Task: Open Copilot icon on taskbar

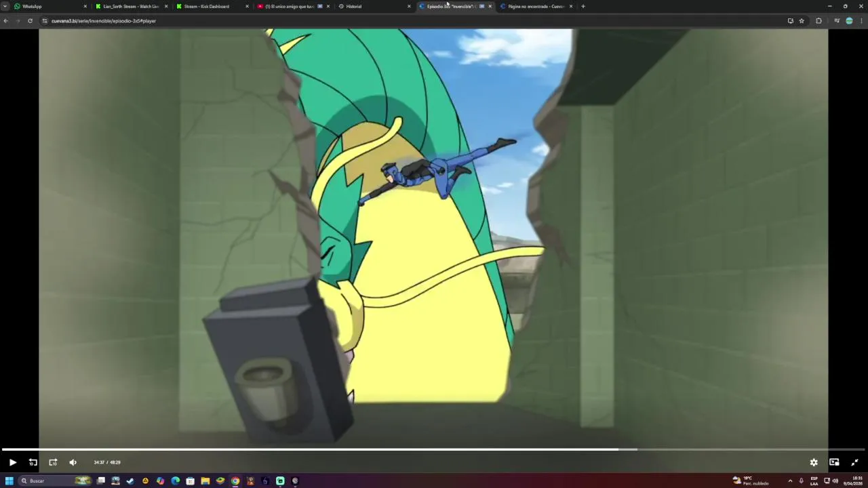Action: coord(160,481)
